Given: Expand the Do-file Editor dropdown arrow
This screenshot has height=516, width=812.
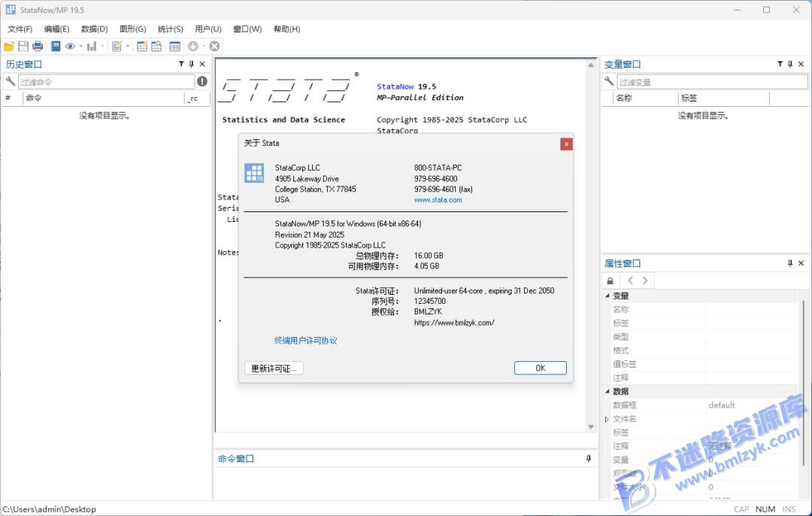Looking at the screenshot, I should click(127, 46).
